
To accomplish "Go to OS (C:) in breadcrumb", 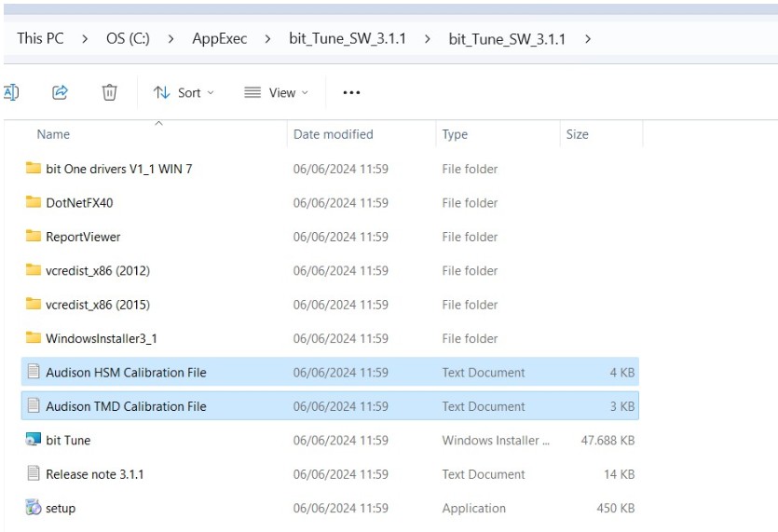I will (x=128, y=38).
